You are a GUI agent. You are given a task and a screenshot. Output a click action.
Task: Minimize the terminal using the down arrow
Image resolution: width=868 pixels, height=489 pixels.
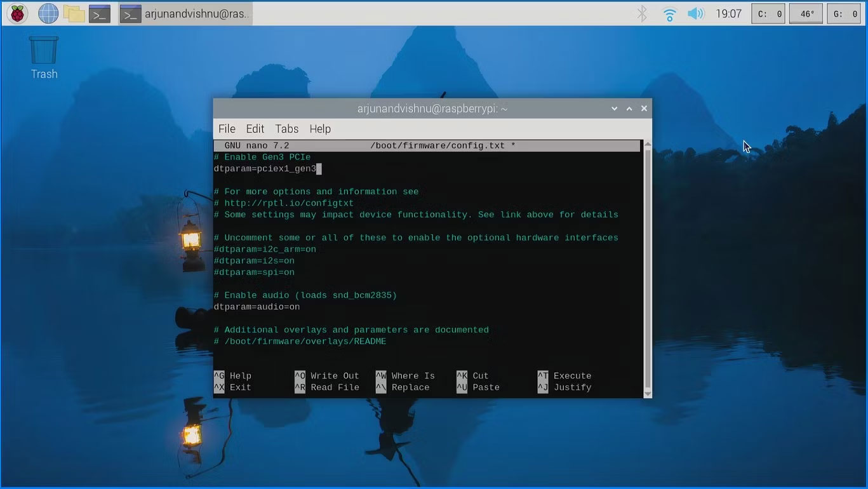pos(614,109)
